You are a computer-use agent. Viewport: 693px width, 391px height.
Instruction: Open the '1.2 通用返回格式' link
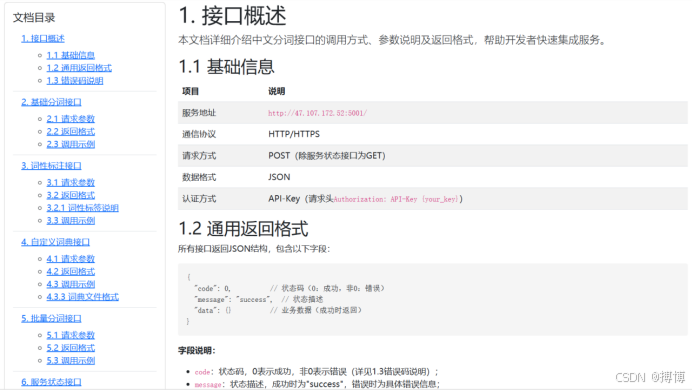(x=79, y=68)
